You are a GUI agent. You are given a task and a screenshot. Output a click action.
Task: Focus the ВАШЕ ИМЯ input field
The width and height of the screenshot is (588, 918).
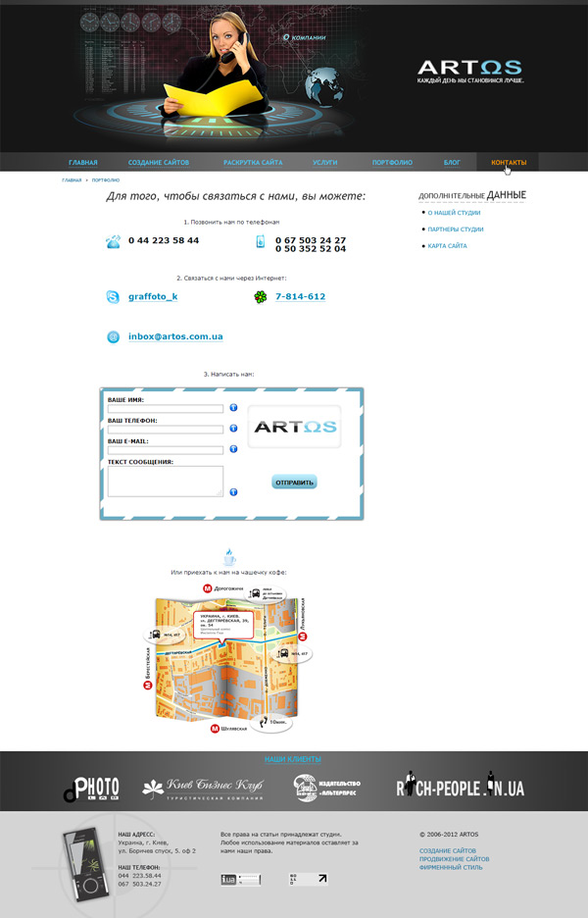point(166,409)
